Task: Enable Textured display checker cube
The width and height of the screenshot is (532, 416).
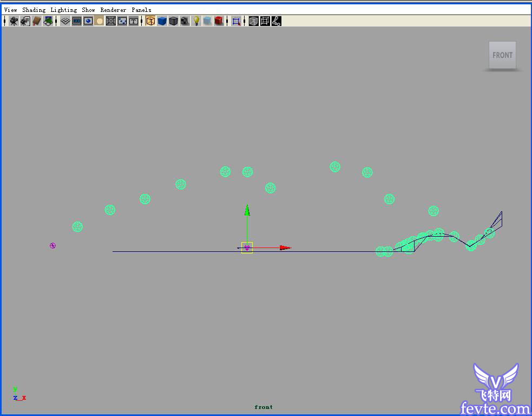Action: [x=185, y=21]
